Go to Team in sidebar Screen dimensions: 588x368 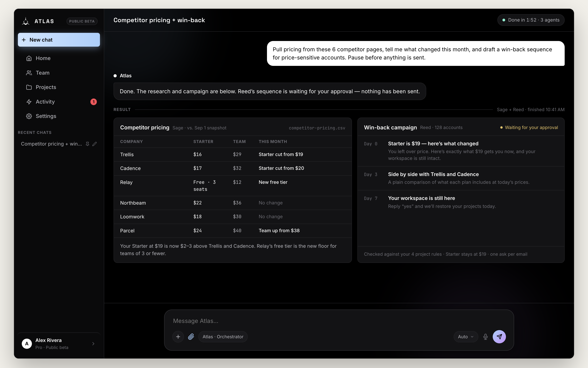(59, 73)
